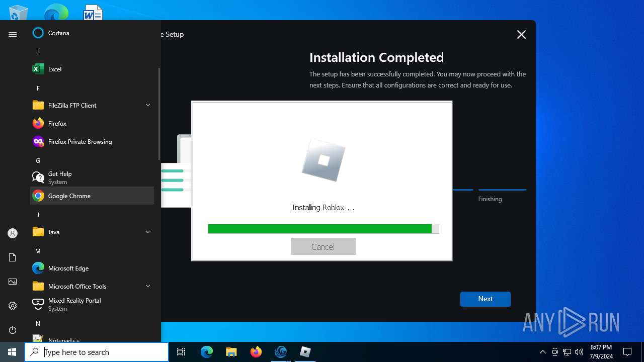Close the setup window with X
644x362 pixels.
(x=521, y=34)
